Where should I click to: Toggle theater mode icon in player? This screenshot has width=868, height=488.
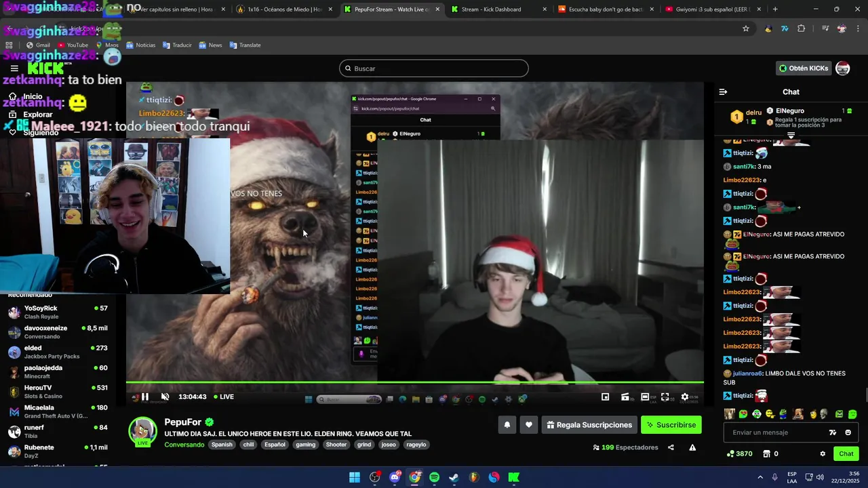point(645,397)
